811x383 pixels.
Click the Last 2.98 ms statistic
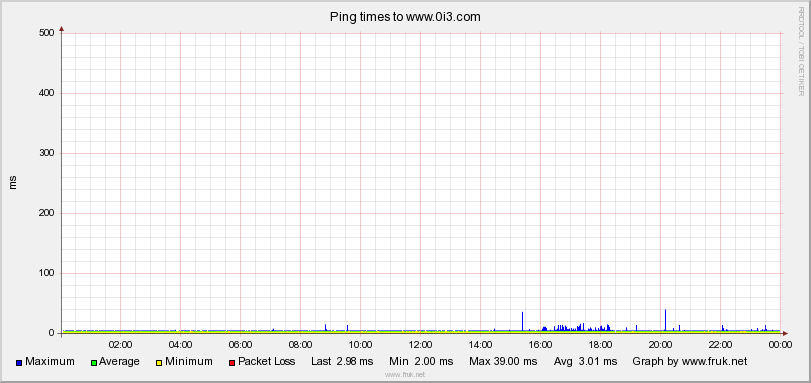[x=342, y=362]
